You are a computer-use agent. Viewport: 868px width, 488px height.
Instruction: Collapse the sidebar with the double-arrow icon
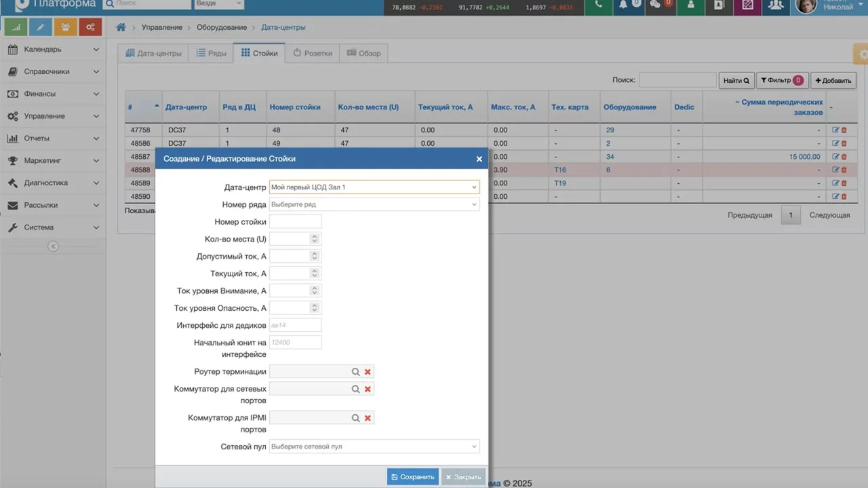pos(53,247)
